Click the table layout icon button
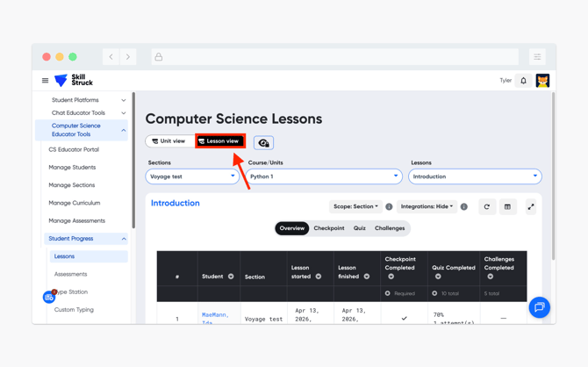Viewport: 588px width, 367px height. click(x=507, y=207)
